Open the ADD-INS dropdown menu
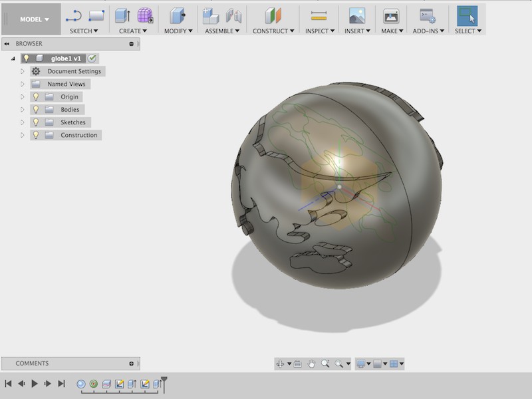 pos(428,31)
